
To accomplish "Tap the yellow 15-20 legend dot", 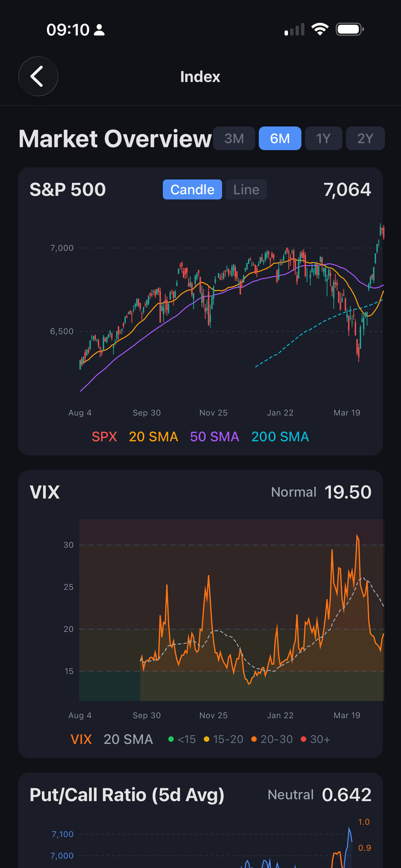I will pos(207,739).
